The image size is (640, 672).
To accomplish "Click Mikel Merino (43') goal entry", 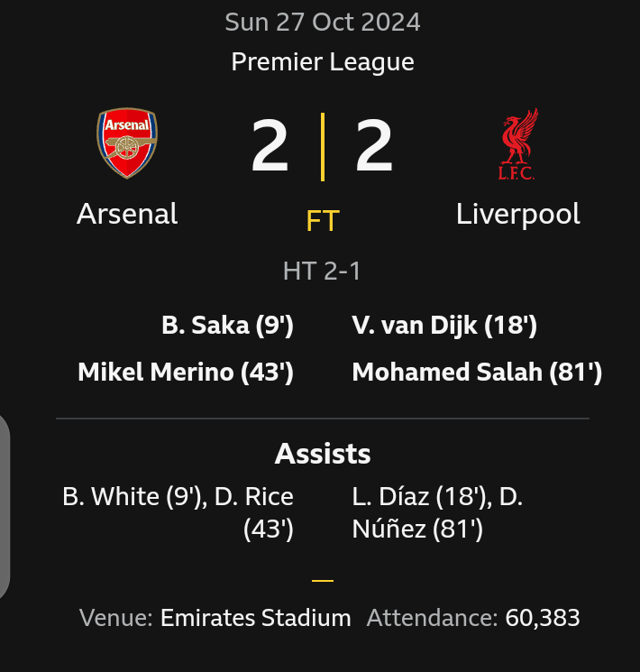I will 186,372.
